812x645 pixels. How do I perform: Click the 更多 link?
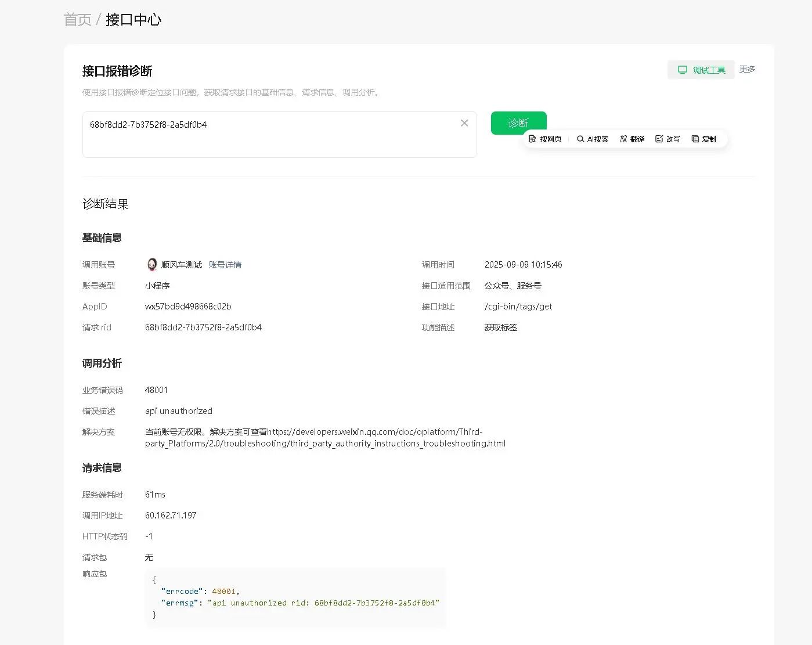coord(747,69)
